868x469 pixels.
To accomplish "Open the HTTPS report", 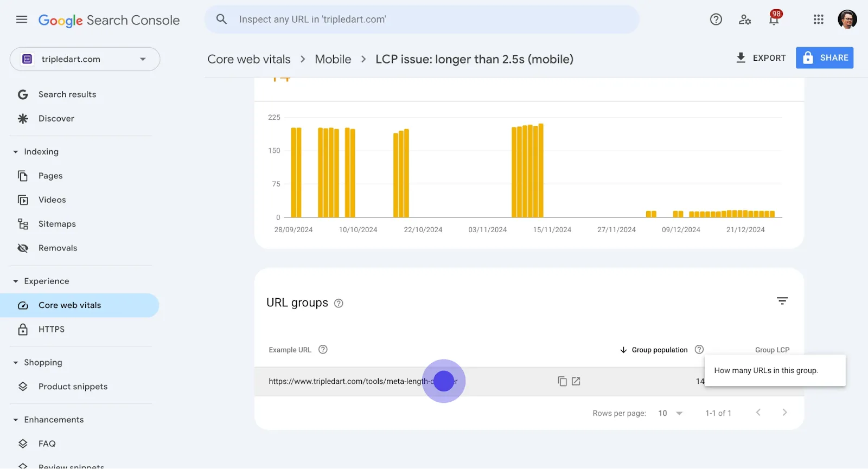I will click(52, 330).
